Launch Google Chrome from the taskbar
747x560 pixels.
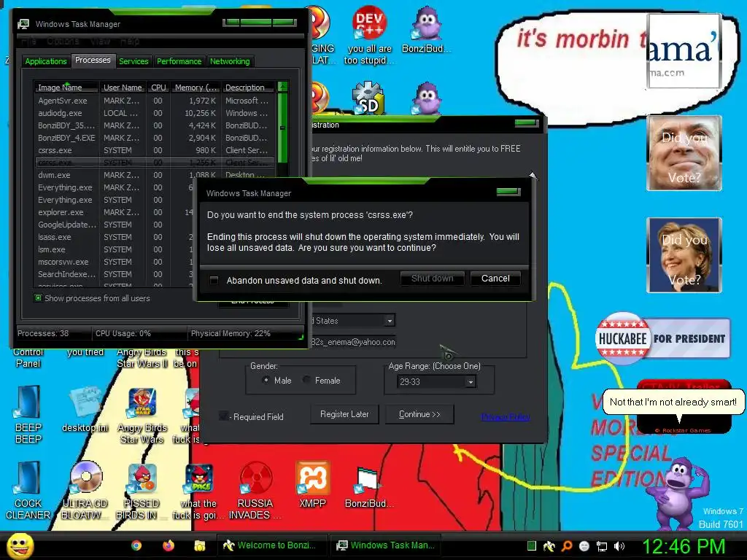click(136, 545)
